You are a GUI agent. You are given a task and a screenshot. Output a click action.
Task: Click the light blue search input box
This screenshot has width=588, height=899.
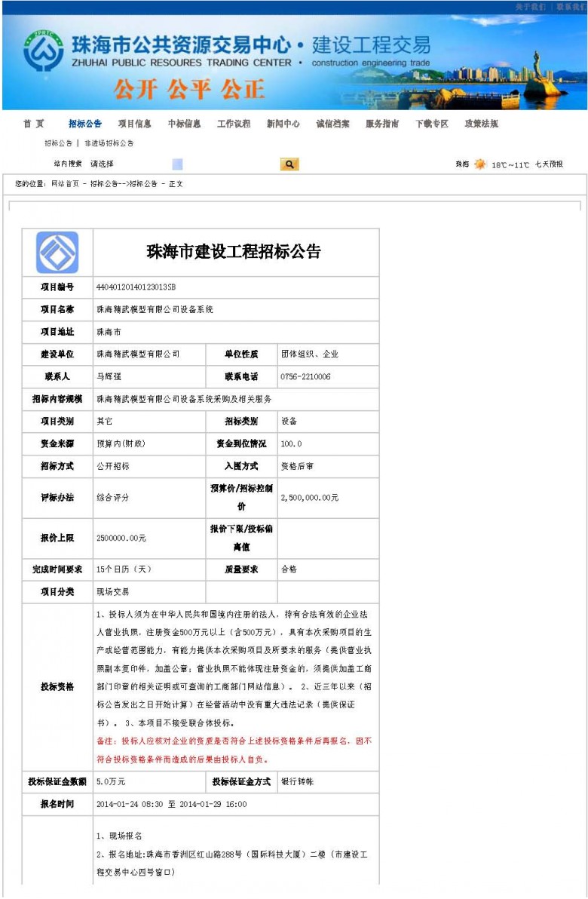pos(177,164)
